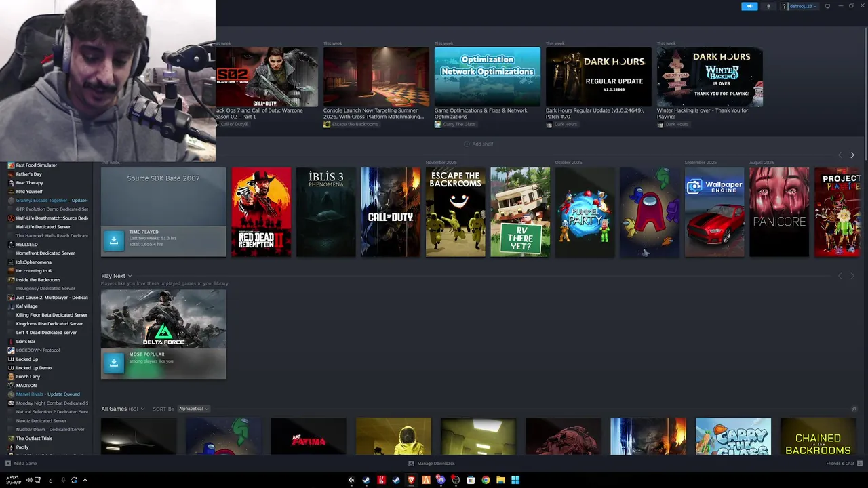Go to next page of recent games shelf
Viewport: 868px width, 488px height.
click(852, 155)
